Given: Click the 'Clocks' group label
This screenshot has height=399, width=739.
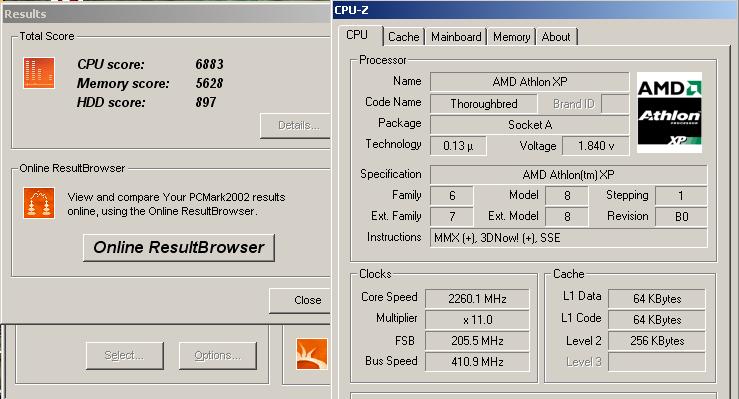Looking at the screenshot, I should tap(375, 274).
